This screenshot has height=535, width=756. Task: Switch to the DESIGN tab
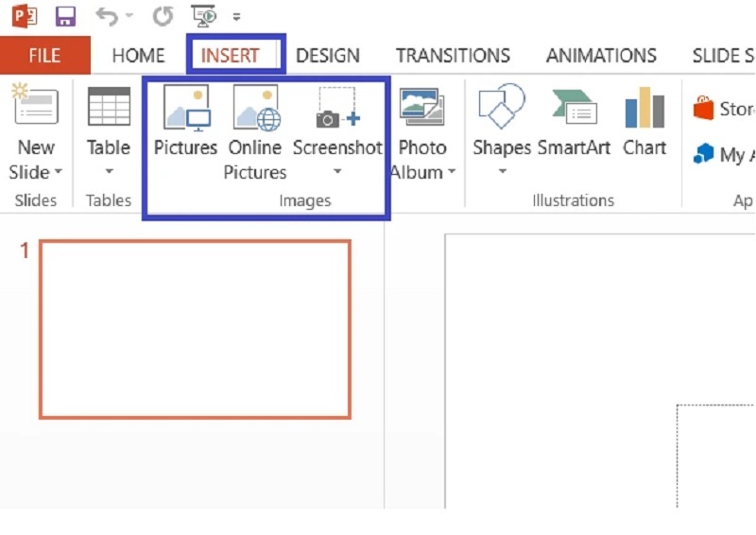click(x=328, y=56)
